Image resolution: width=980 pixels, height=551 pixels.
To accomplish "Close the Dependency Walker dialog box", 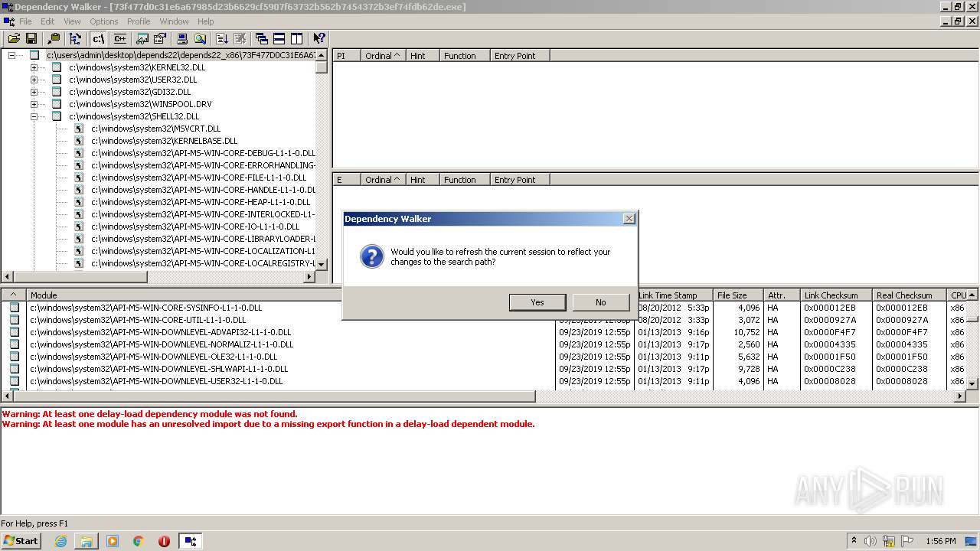I will (629, 219).
